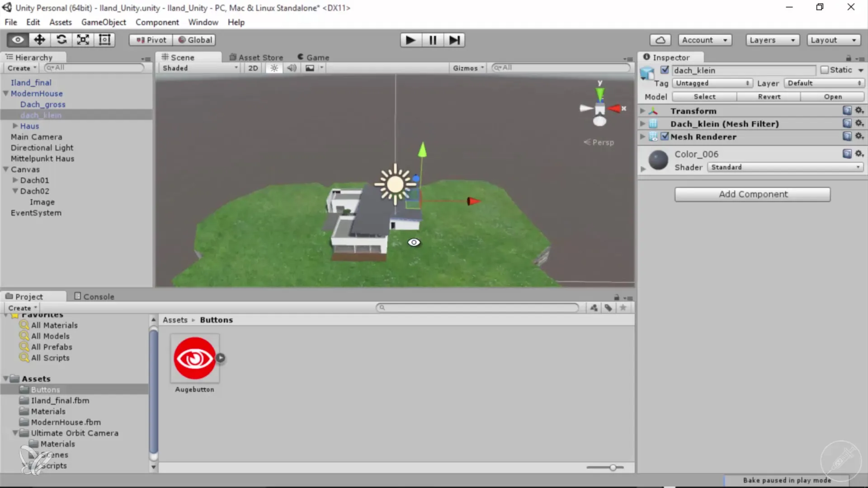This screenshot has height=488, width=868.
Task: Expand the Dach01 hierarchy item
Action: [15, 180]
